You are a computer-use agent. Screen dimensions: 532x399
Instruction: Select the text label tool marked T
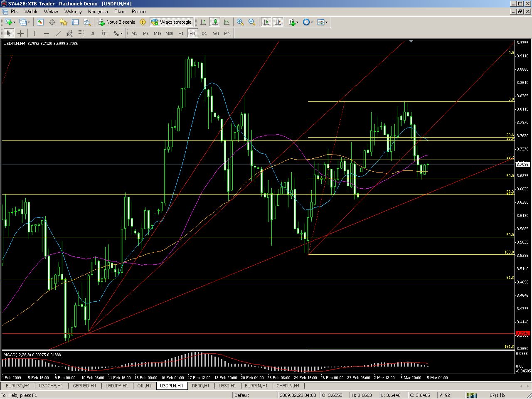click(104, 33)
